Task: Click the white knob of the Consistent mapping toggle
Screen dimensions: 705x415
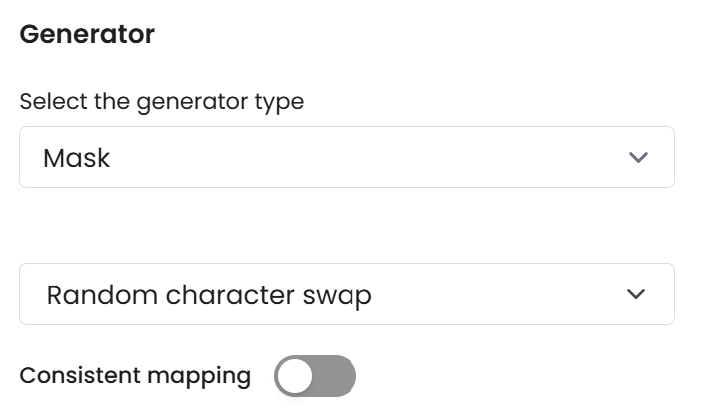Action: [x=295, y=376]
